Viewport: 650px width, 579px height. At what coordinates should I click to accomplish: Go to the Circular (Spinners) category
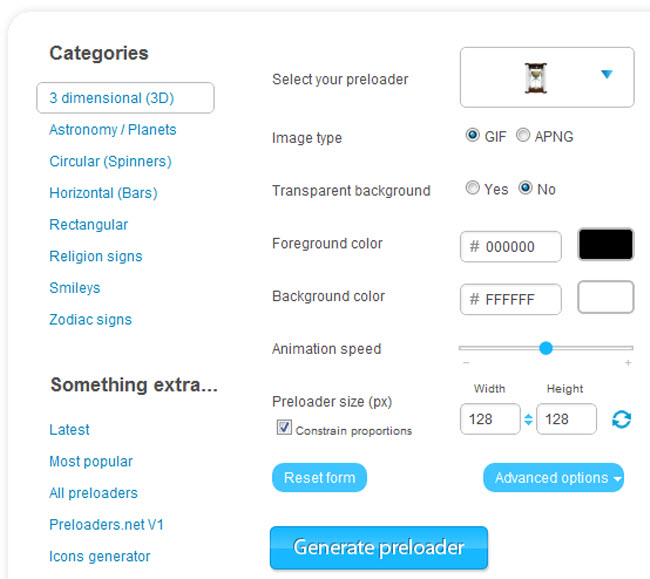click(x=110, y=161)
